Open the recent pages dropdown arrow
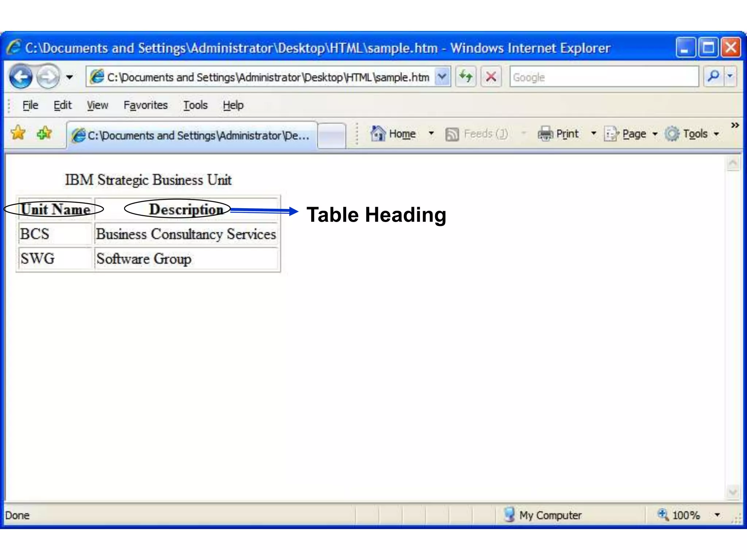The image size is (747, 560). [69, 77]
